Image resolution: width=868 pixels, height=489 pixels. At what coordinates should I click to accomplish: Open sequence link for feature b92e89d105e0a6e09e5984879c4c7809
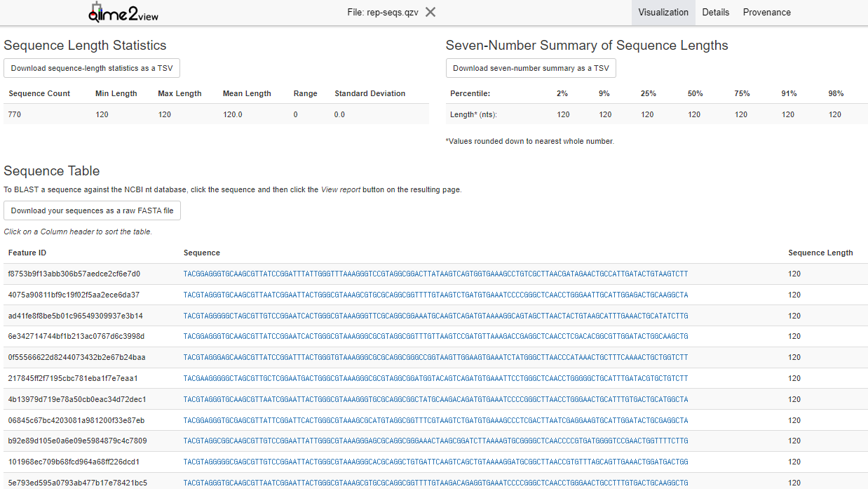pyautogui.click(x=435, y=441)
